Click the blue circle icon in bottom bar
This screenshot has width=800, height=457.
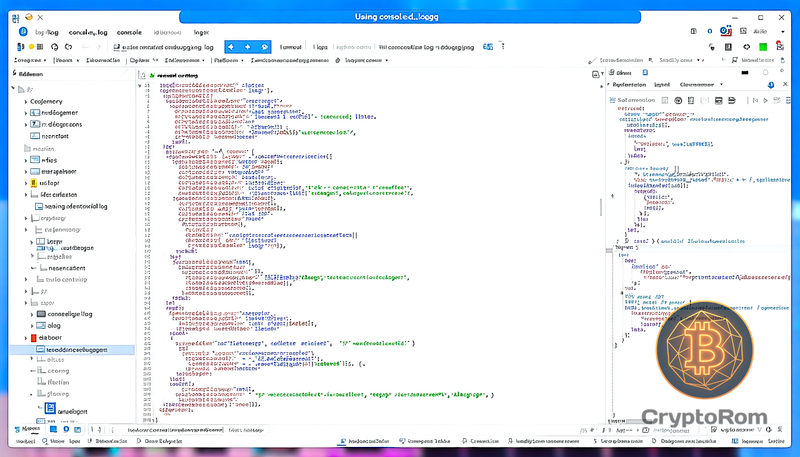tap(66, 429)
